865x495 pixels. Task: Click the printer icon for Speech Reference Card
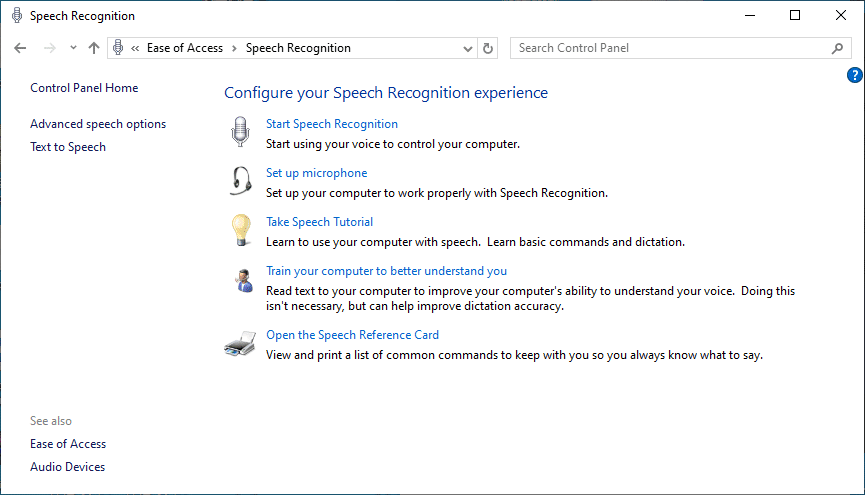pos(240,344)
